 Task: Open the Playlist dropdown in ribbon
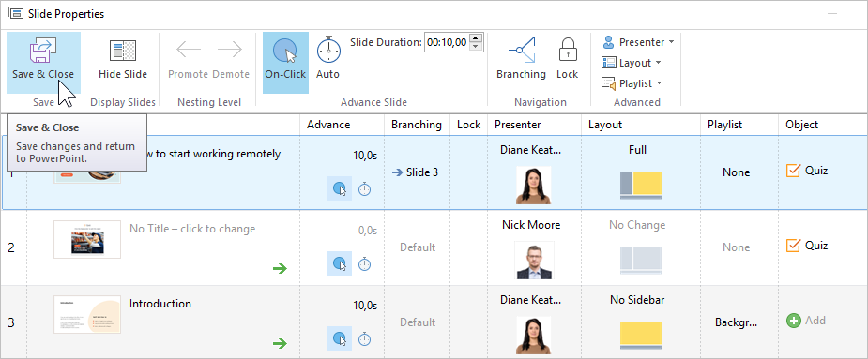pos(632,83)
